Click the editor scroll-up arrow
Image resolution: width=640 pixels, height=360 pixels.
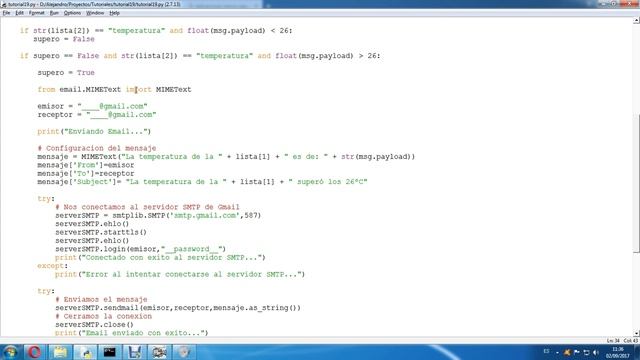636,20
